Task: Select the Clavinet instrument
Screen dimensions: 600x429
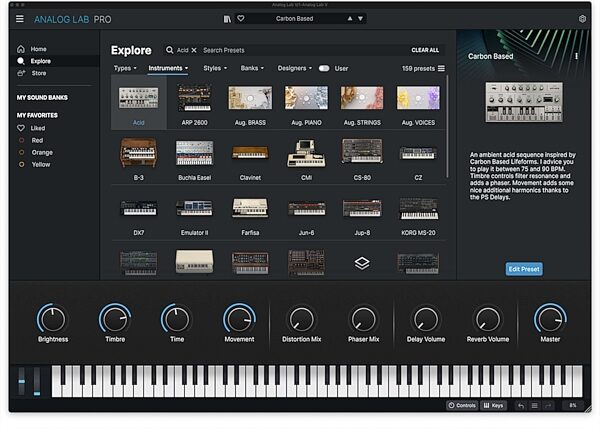Action: [x=250, y=159]
